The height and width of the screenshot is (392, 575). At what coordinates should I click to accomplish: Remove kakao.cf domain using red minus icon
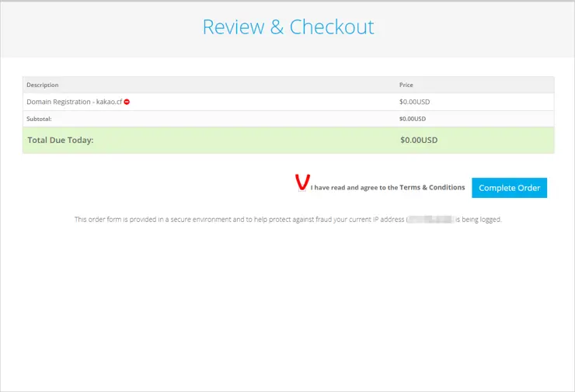click(x=127, y=102)
